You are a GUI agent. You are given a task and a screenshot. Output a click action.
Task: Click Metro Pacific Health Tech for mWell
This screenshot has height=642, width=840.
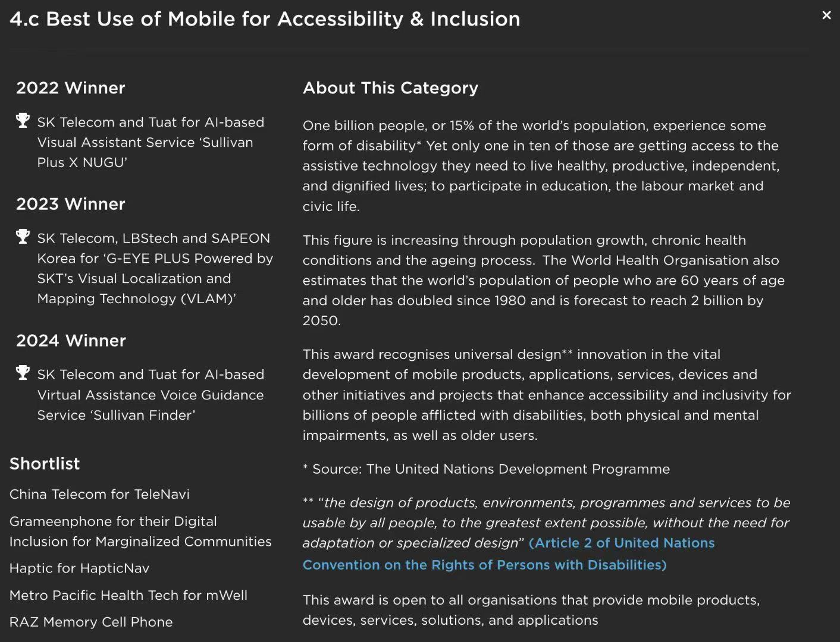coord(128,595)
